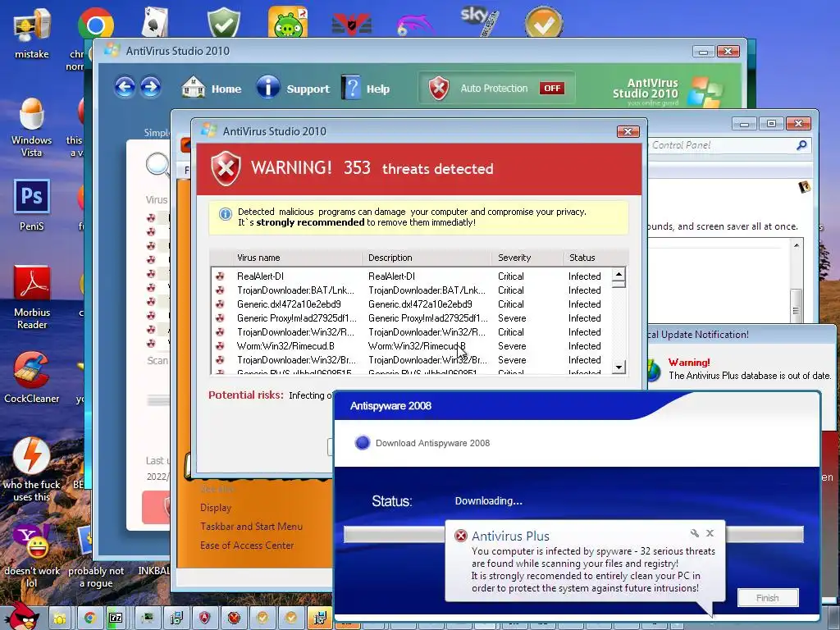Select the Generic.dx!472a10e2ebd9 threat row
840x630 pixels.
coord(413,304)
